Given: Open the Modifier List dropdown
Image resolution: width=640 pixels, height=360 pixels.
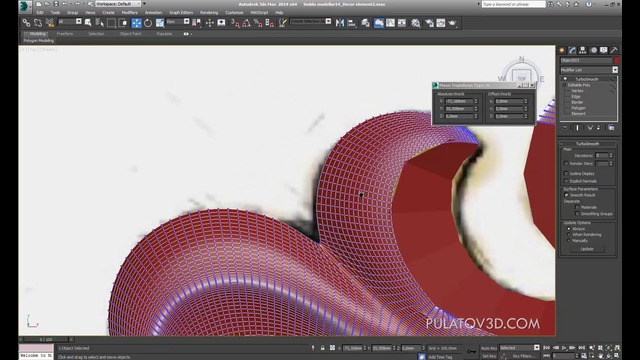Looking at the screenshot, I should (x=589, y=70).
